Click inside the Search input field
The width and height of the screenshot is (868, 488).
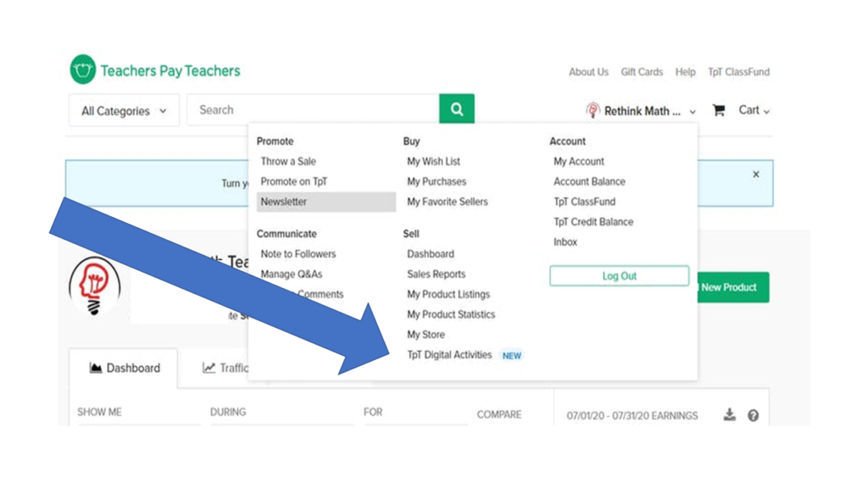point(314,110)
